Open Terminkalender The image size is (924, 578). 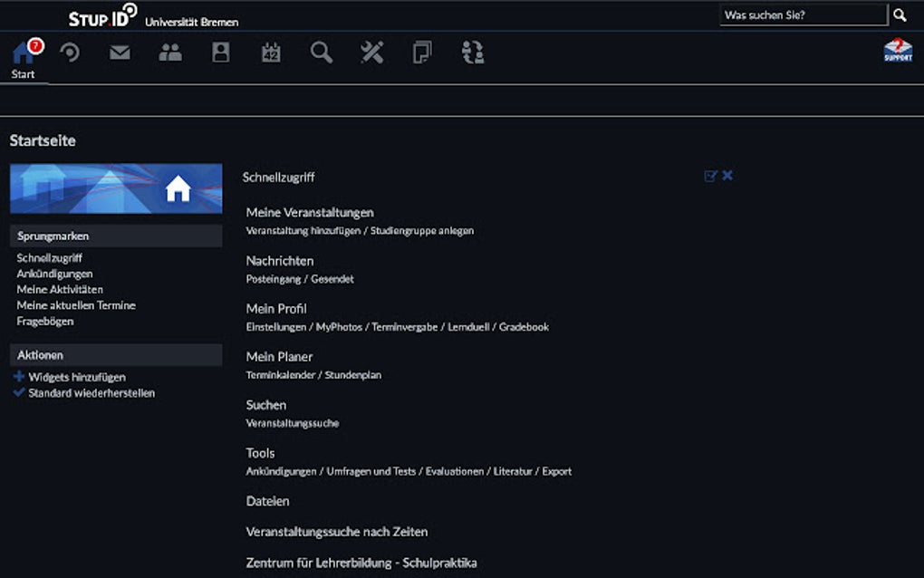[x=281, y=375]
